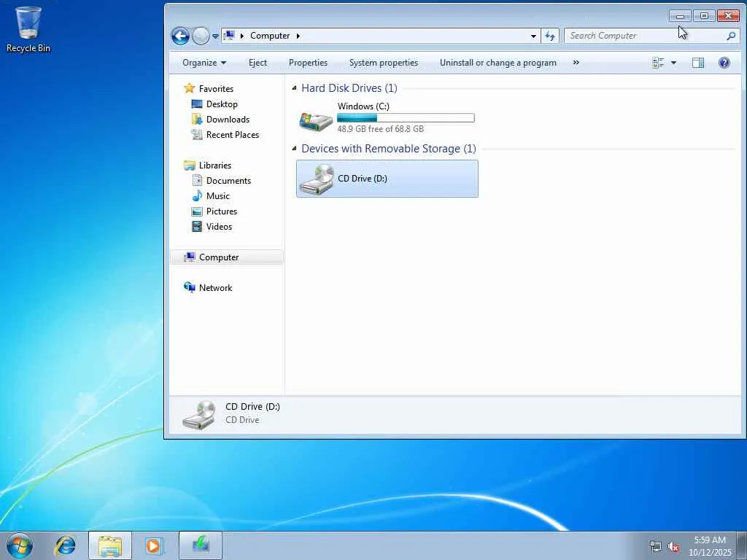Collapse Hard Disk Drives group

coord(294,88)
